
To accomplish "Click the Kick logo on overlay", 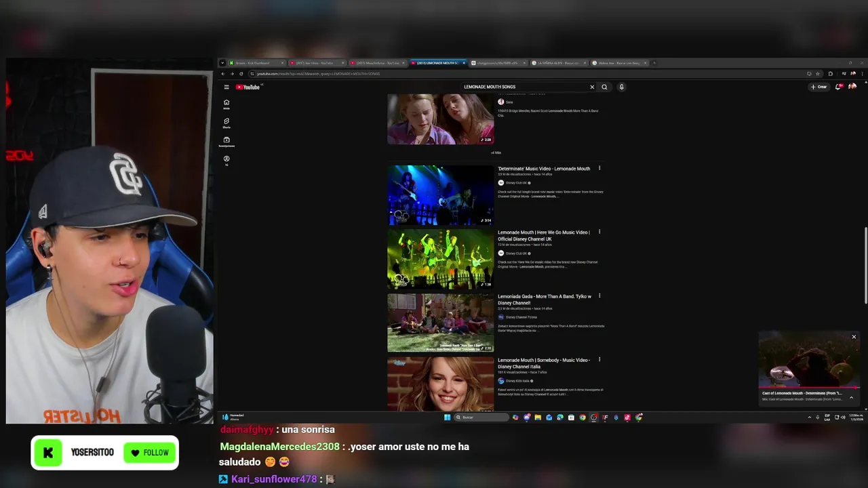I will tap(48, 453).
